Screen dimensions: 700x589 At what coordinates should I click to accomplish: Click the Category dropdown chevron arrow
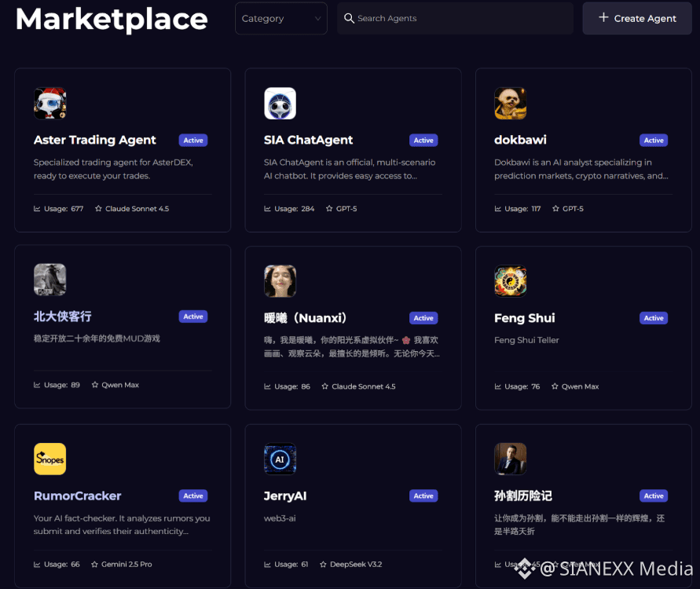(x=317, y=19)
